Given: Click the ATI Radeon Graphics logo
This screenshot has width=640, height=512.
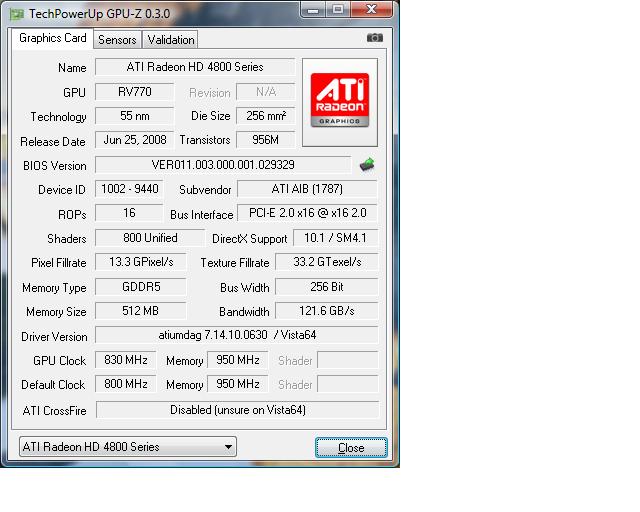Looking at the screenshot, I should [x=340, y=101].
